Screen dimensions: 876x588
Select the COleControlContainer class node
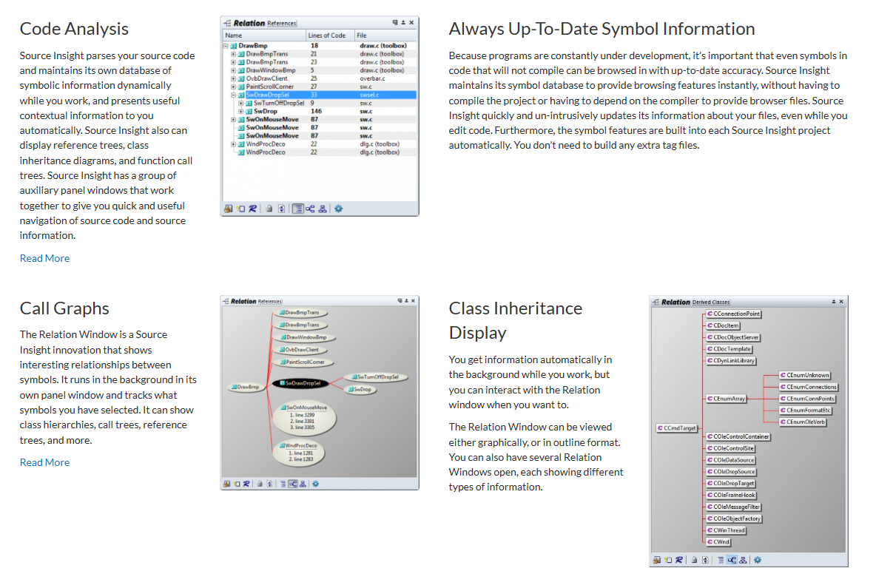(x=738, y=436)
